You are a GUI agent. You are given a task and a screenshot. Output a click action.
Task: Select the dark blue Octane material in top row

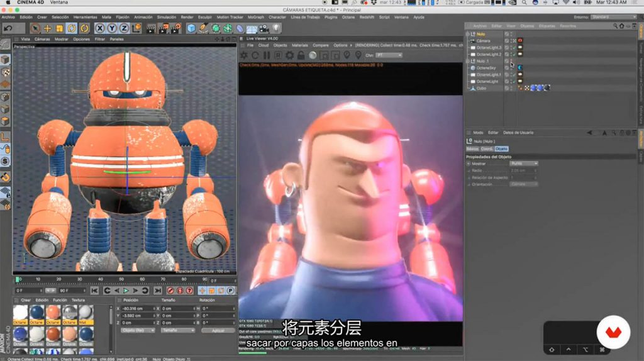36,314
